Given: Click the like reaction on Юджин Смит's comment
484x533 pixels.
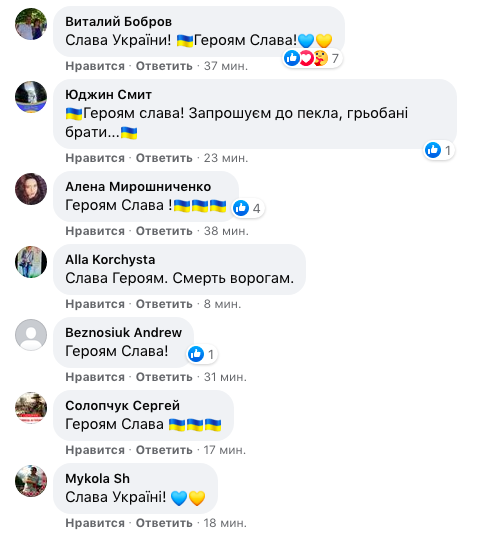Looking at the screenshot, I should click(439, 150).
